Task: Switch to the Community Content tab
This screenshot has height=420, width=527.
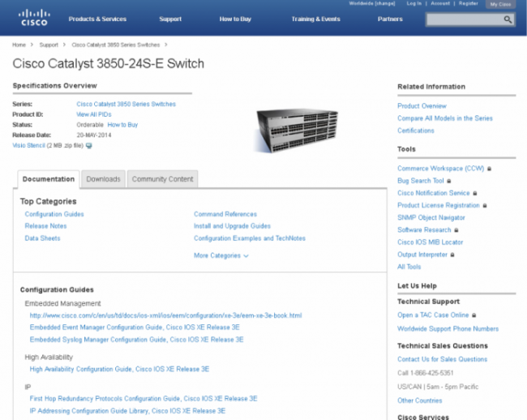Action: coord(162,179)
